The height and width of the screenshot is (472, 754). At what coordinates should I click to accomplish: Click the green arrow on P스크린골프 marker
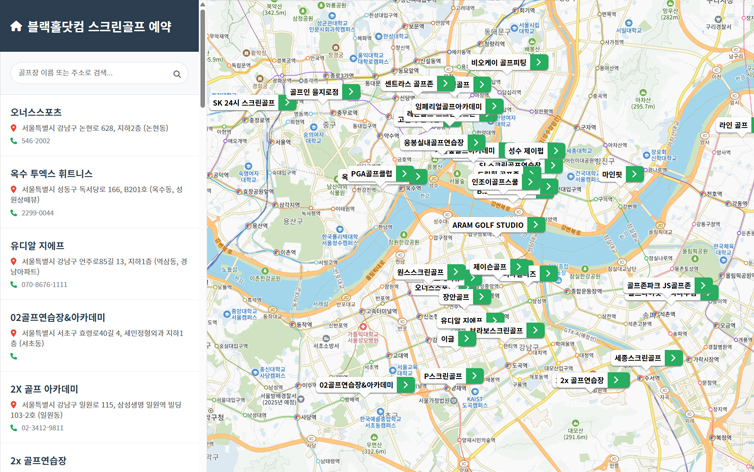click(x=474, y=376)
